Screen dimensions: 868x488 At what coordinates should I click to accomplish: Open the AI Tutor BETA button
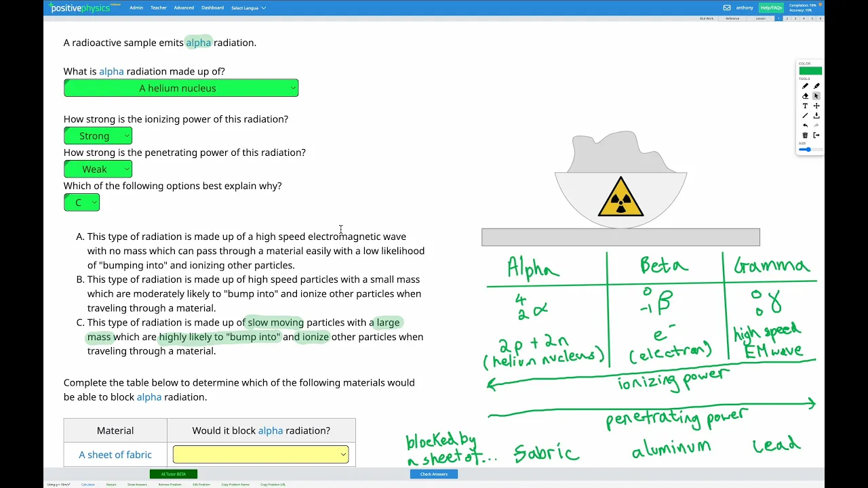(x=174, y=474)
